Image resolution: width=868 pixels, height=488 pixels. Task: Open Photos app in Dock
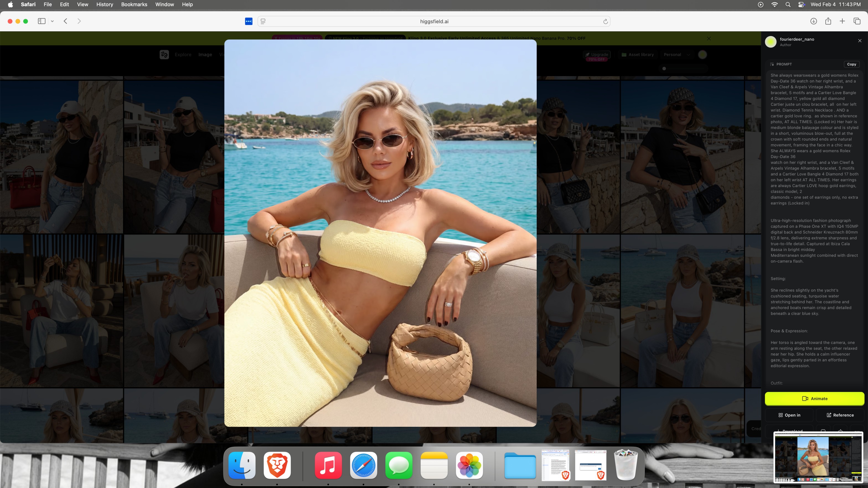(469, 465)
